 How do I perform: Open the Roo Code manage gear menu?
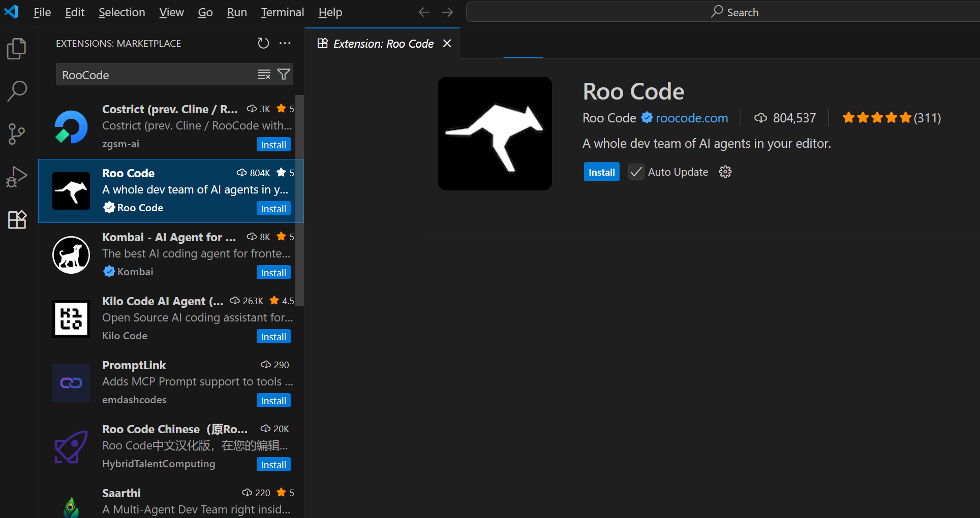(725, 172)
